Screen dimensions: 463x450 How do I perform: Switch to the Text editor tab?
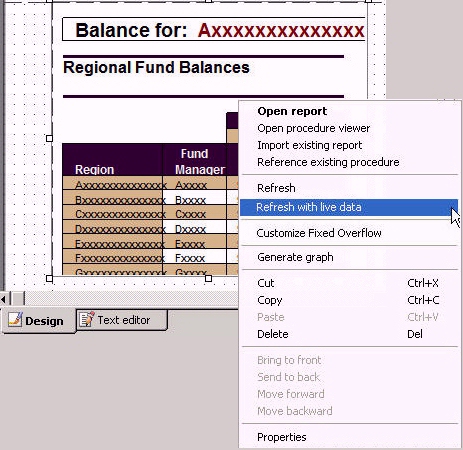click(122, 320)
